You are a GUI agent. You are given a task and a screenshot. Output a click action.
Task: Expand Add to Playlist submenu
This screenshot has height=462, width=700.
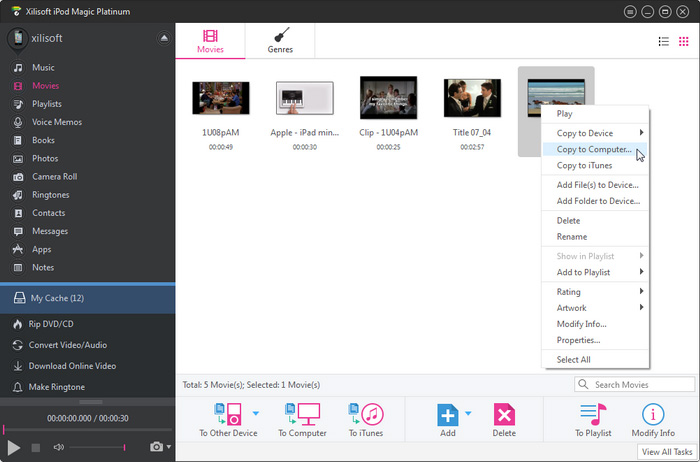pyautogui.click(x=594, y=272)
